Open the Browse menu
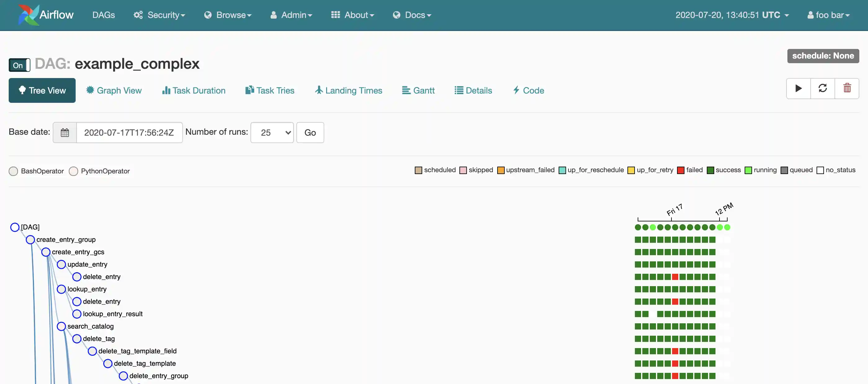This screenshot has width=868, height=384. click(x=228, y=15)
